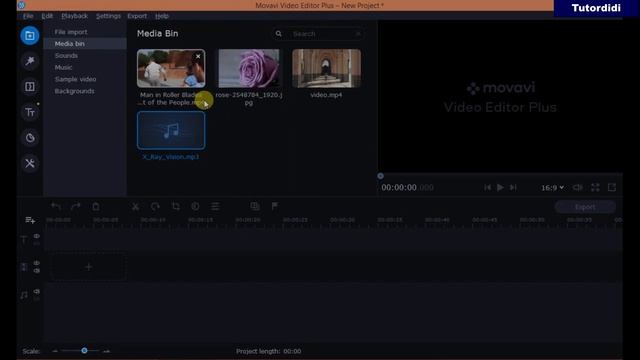The height and width of the screenshot is (360, 640).
Task: Skip to next frame
Action: (x=513, y=187)
